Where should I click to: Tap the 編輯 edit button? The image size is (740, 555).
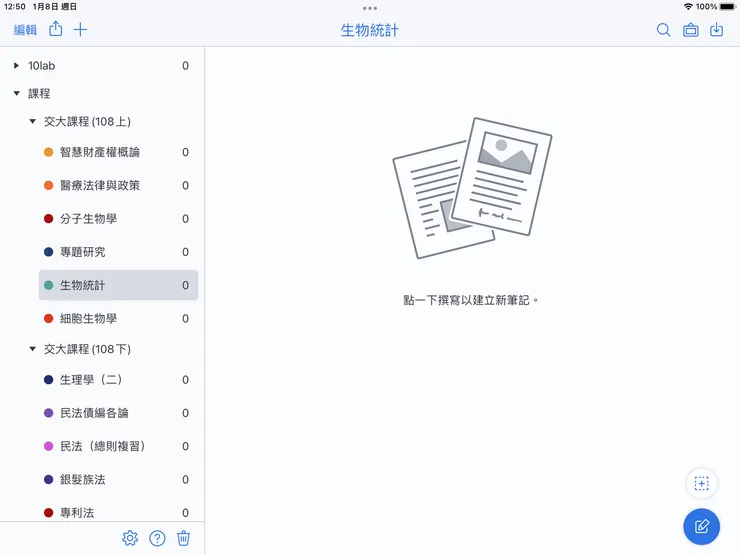point(25,30)
